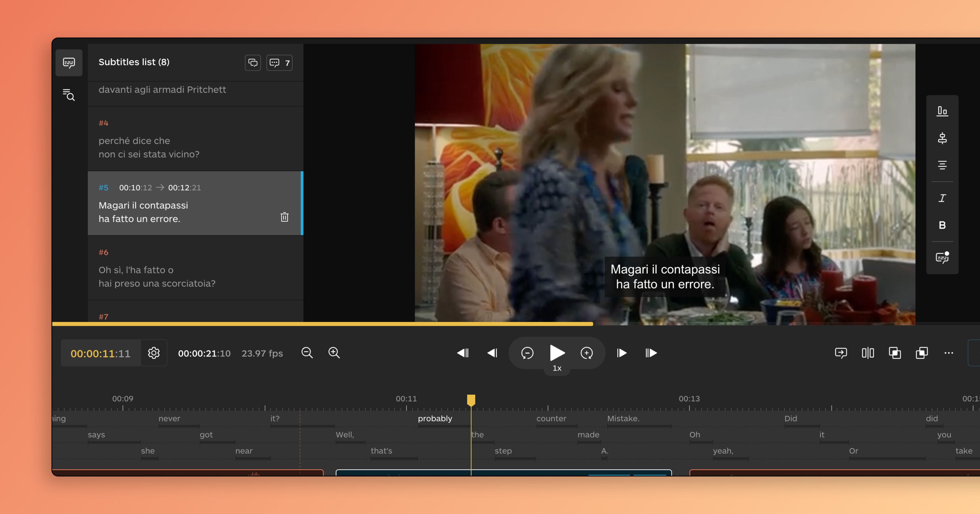The image size is (980, 514).
Task: Click the yellow video progress bar
Action: 323,324
